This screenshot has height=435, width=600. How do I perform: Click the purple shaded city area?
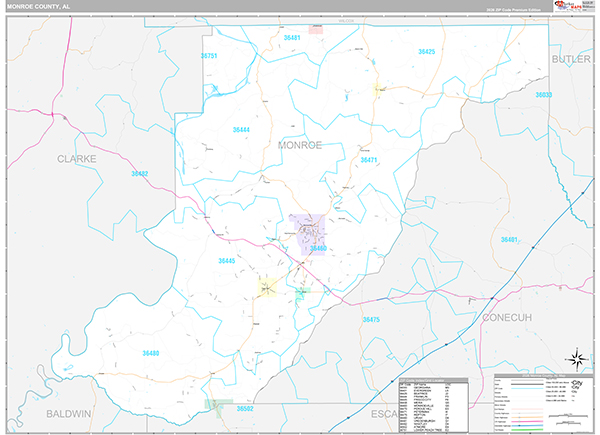point(307,231)
